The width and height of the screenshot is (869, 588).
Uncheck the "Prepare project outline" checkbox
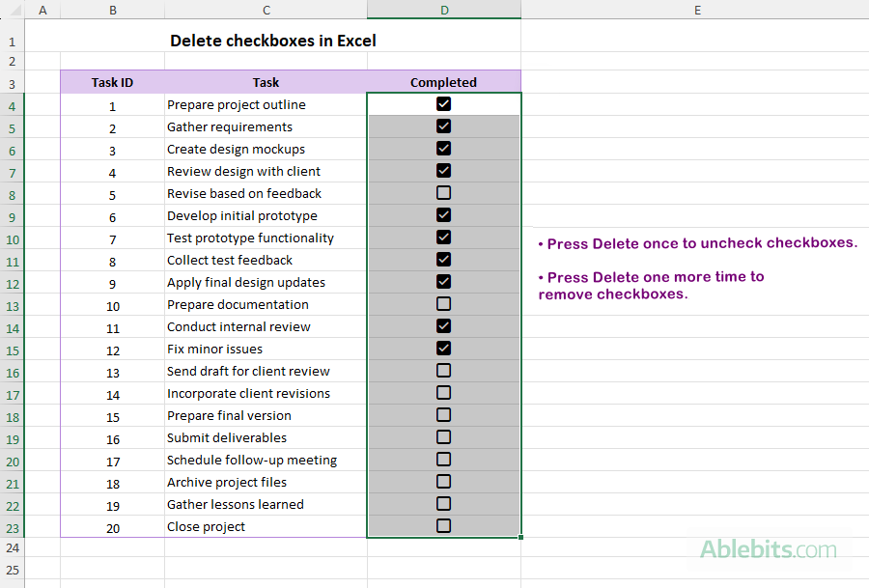click(x=443, y=103)
